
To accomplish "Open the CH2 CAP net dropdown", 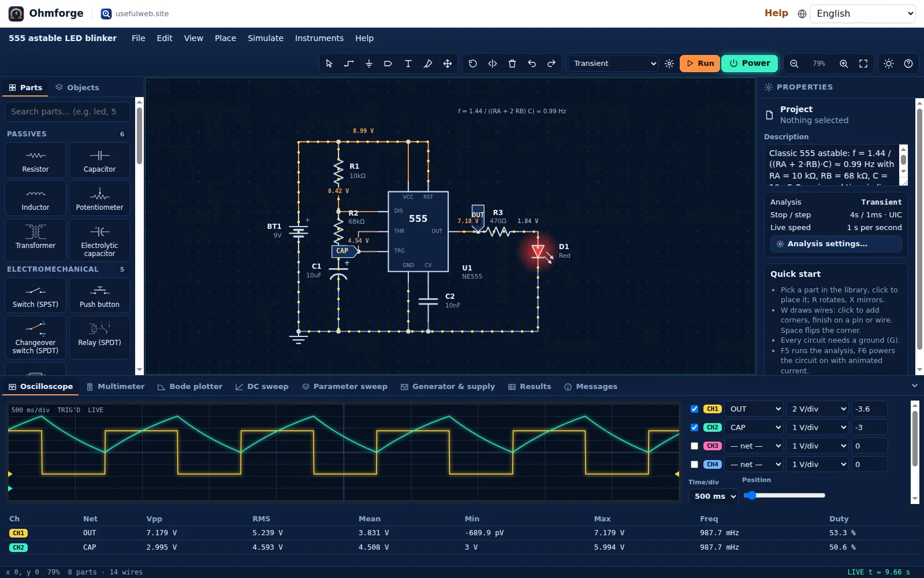I will (x=754, y=427).
